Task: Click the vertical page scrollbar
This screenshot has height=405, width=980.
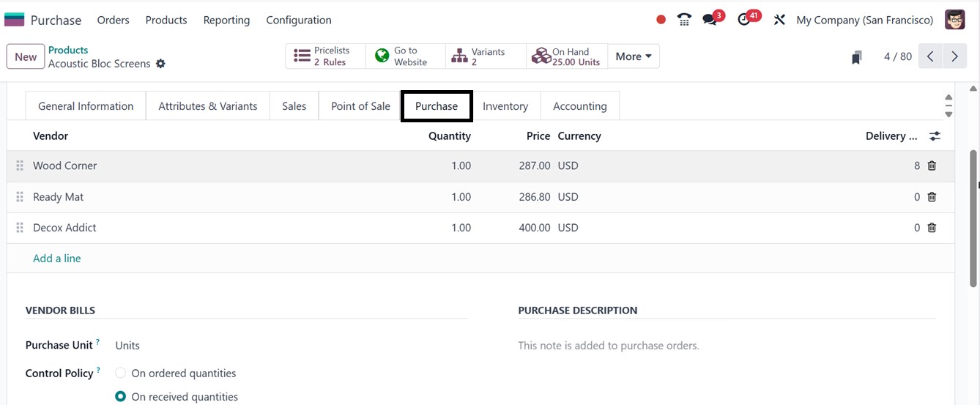Action: click(973, 218)
